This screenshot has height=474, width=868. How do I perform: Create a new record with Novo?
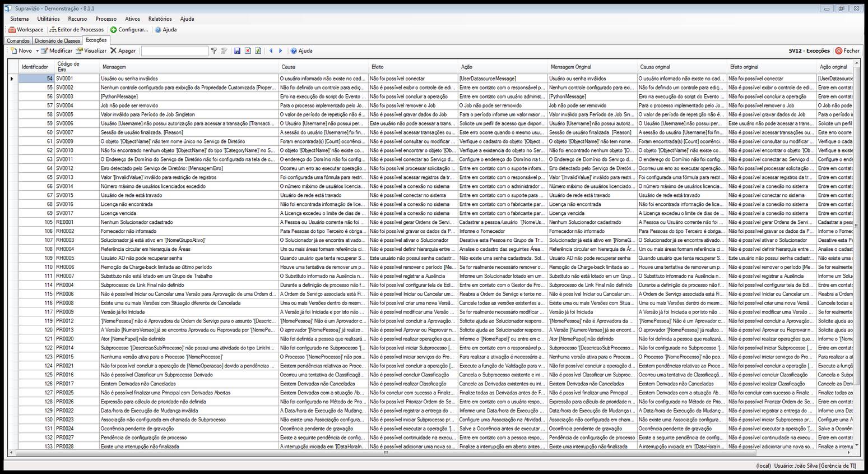tap(21, 50)
